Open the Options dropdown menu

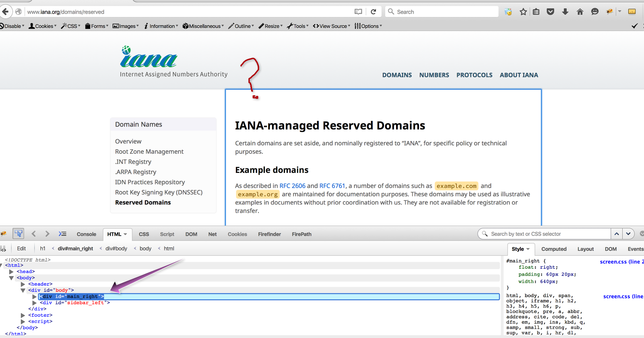click(x=368, y=26)
